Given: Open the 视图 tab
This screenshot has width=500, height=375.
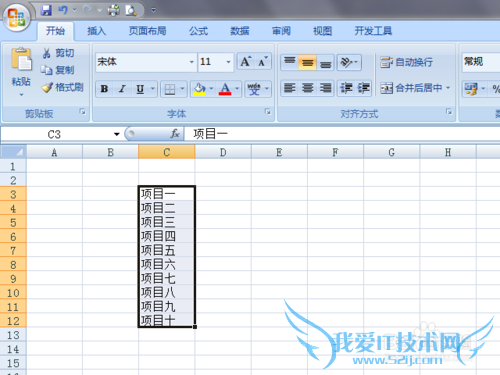Looking at the screenshot, I should click(x=322, y=31).
